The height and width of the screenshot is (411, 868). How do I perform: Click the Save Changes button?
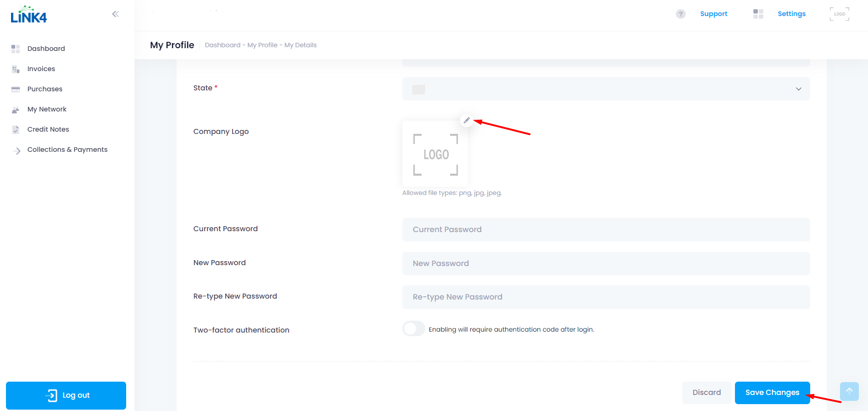click(772, 393)
